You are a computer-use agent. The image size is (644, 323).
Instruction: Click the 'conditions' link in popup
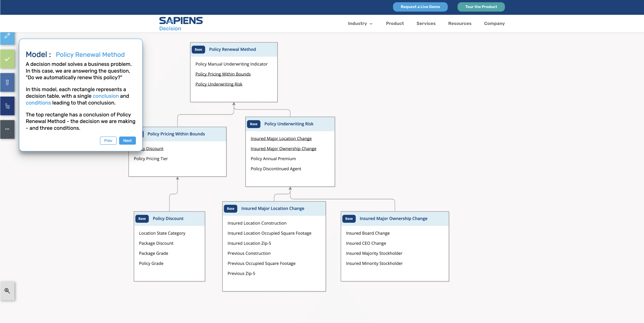click(38, 103)
